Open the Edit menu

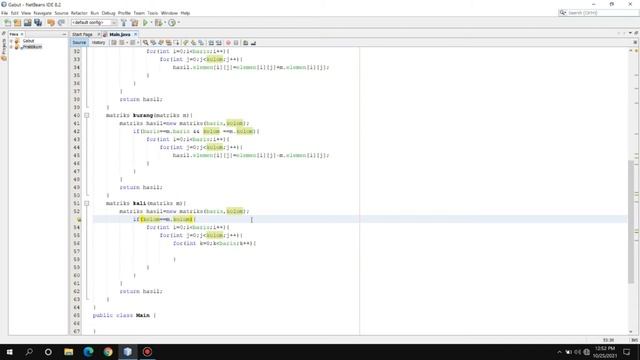click(x=15, y=13)
